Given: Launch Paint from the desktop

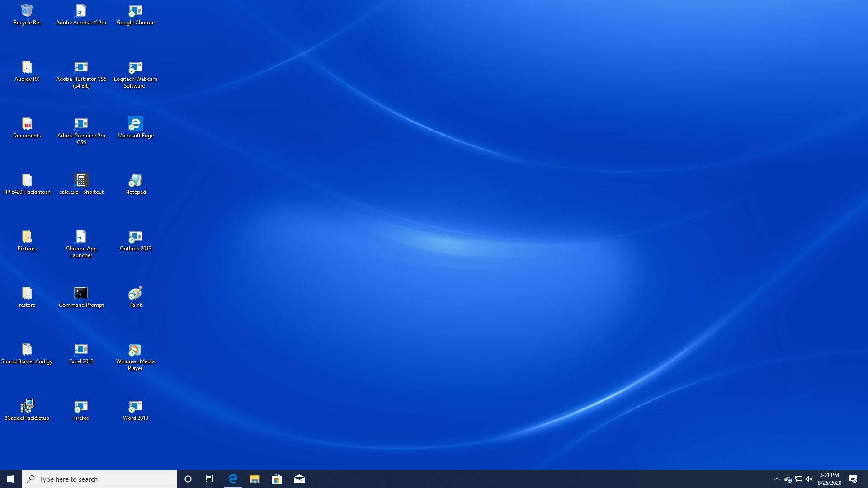Looking at the screenshot, I should point(135,294).
